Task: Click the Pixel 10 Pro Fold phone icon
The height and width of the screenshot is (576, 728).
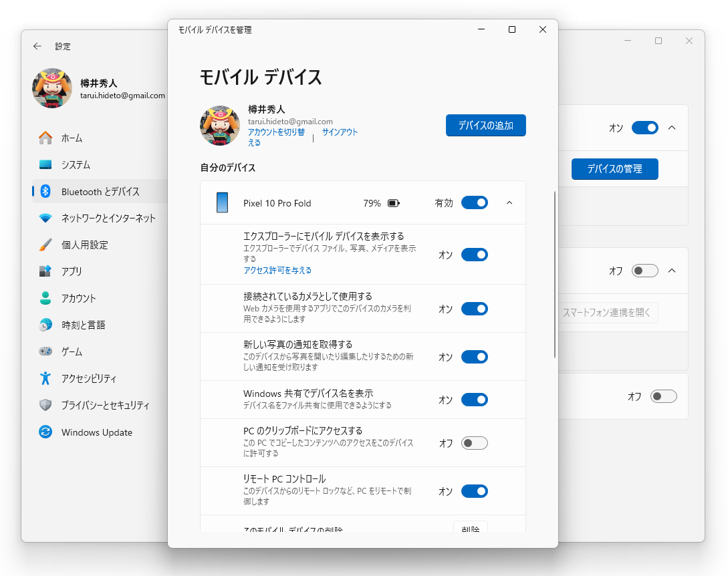Action: point(223,203)
